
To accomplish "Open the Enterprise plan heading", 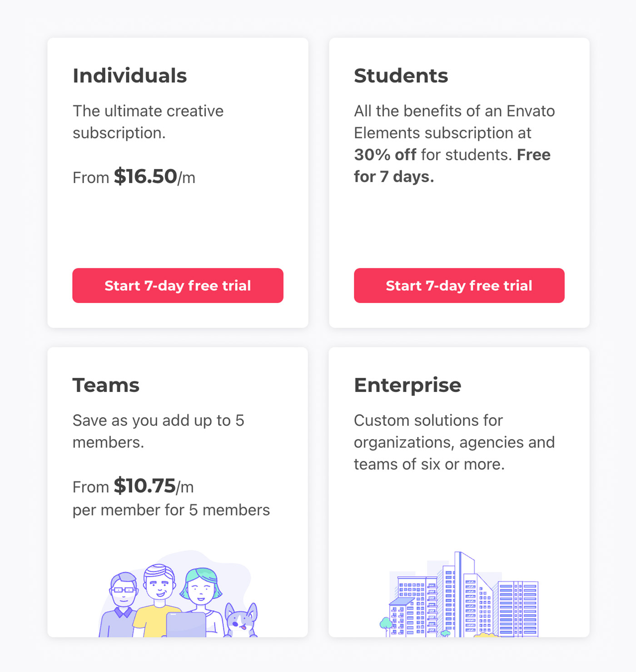I will click(x=407, y=385).
